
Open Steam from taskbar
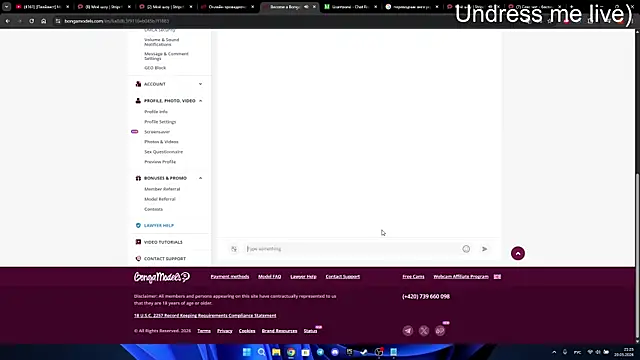click(x=364, y=352)
